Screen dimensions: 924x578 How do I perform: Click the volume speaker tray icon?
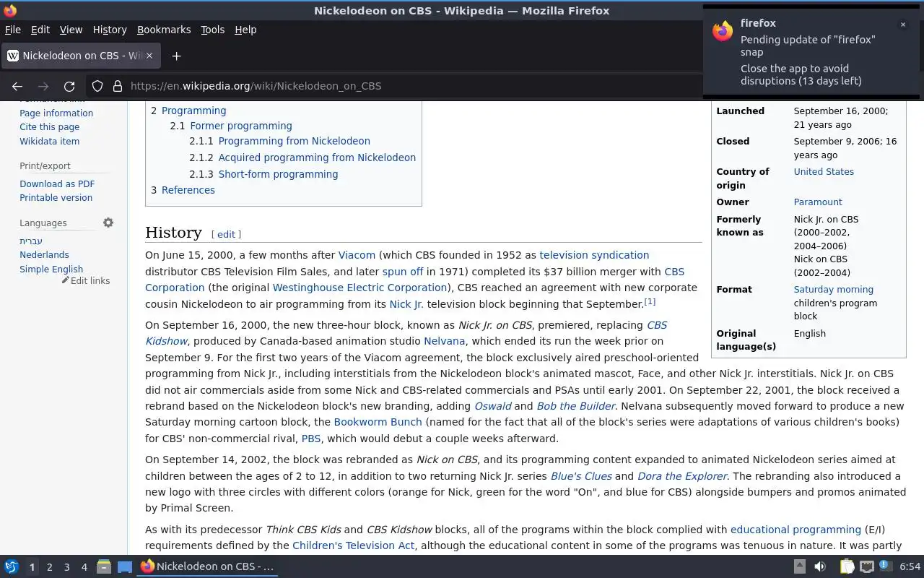click(x=820, y=566)
